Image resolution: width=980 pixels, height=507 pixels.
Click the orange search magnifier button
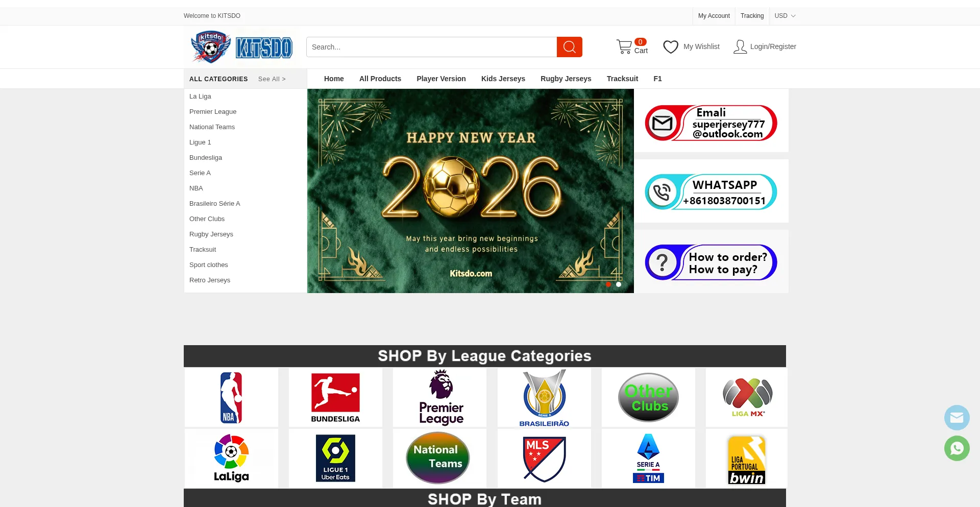tap(570, 47)
